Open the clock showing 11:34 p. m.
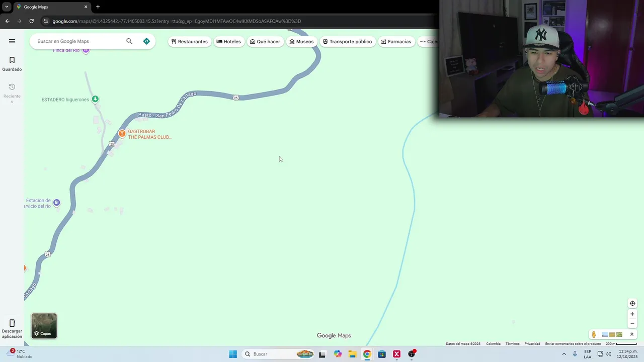The width and height of the screenshot is (644, 362). (627, 354)
